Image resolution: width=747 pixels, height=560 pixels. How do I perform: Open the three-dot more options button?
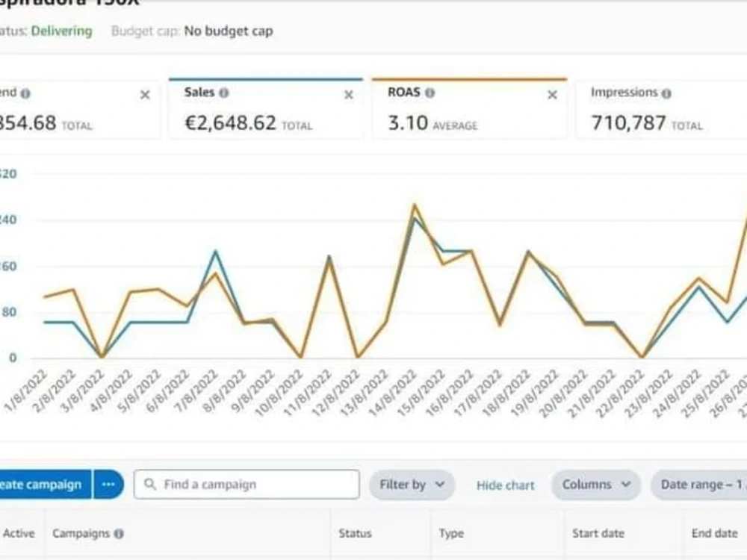[x=108, y=485]
